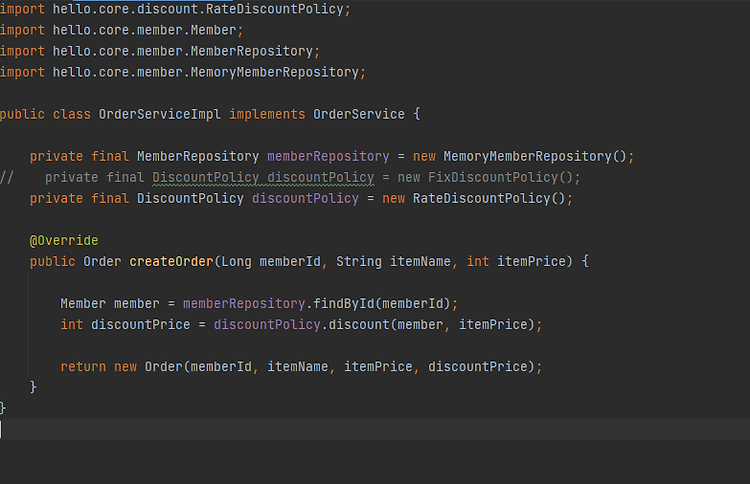Click the "MemoryMemberRepository()" constructor call
Image resolution: width=750 pixels, height=484 pixels.
pos(535,156)
